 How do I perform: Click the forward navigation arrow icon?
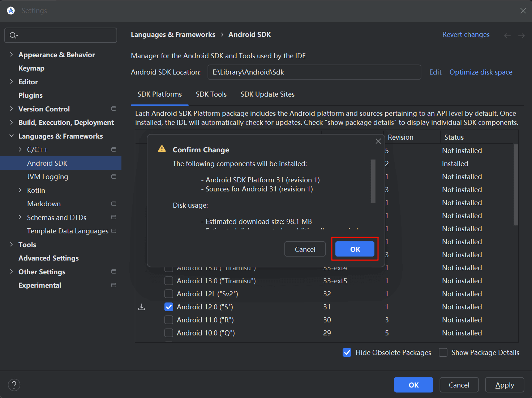[522, 35]
